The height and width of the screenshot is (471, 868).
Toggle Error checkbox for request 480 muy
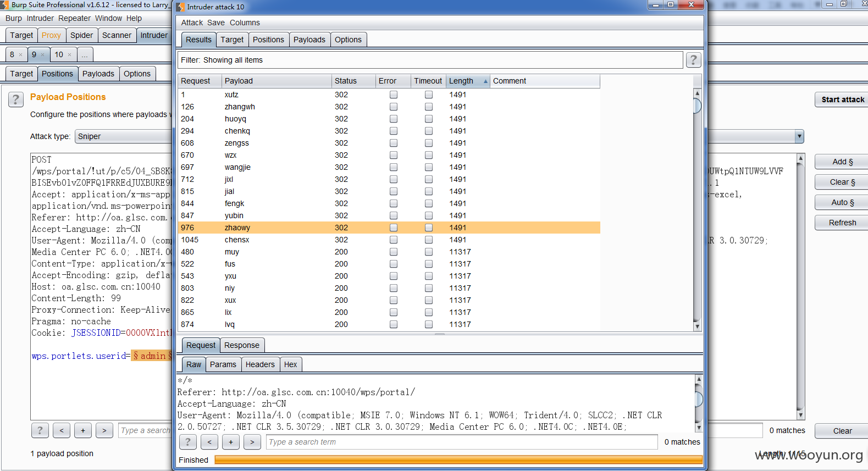(394, 252)
